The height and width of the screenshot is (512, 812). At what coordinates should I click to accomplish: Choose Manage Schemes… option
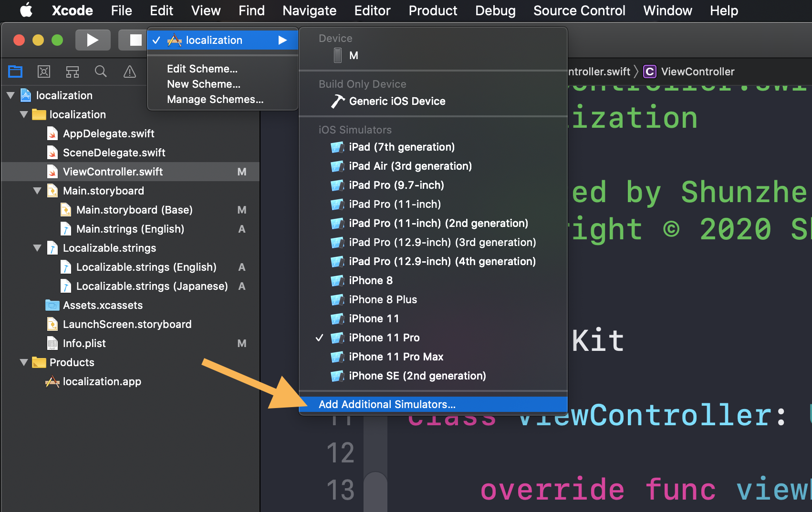[x=215, y=99]
